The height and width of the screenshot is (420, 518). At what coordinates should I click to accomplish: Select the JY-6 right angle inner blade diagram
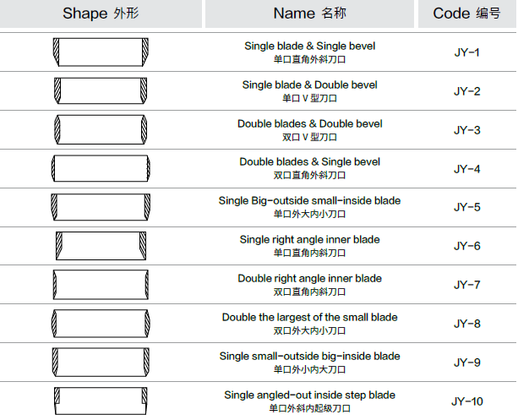(101, 246)
